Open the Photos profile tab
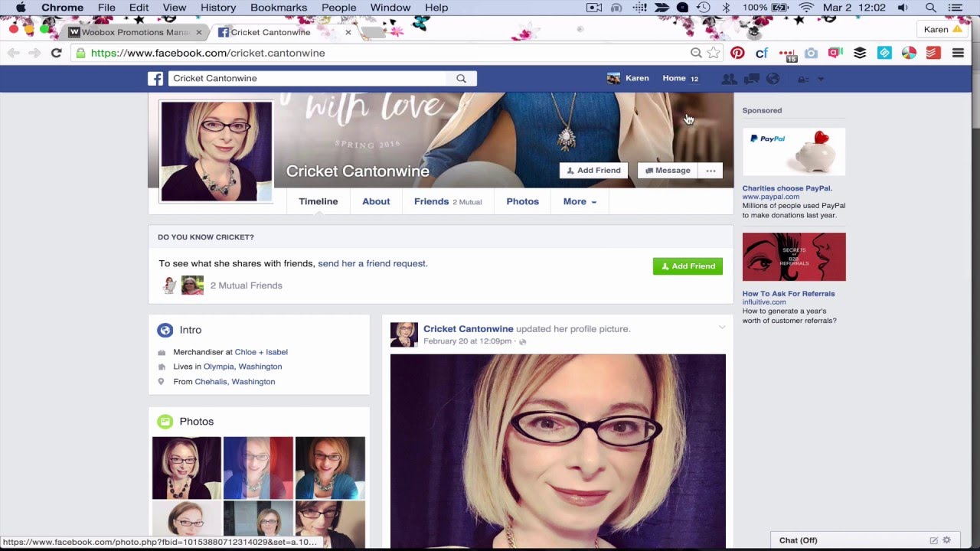The width and height of the screenshot is (980, 551). point(523,201)
